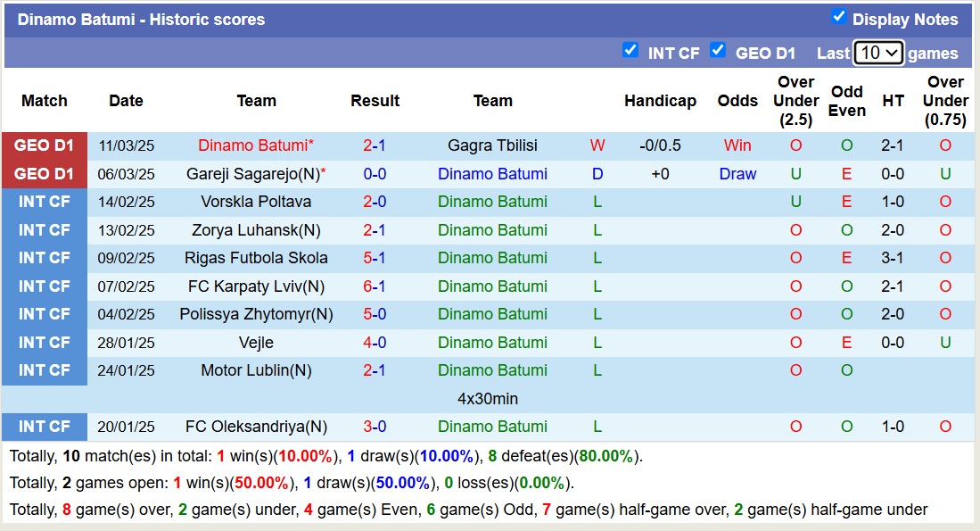980x531 pixels.
Task: Uncheck the INT CF filter checkbox
Action: 630,50
